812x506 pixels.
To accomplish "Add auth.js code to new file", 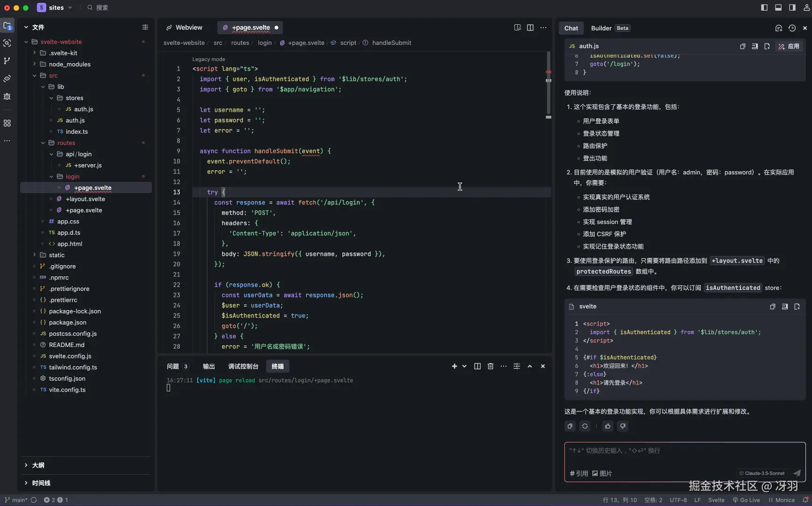I will [767, 46].
